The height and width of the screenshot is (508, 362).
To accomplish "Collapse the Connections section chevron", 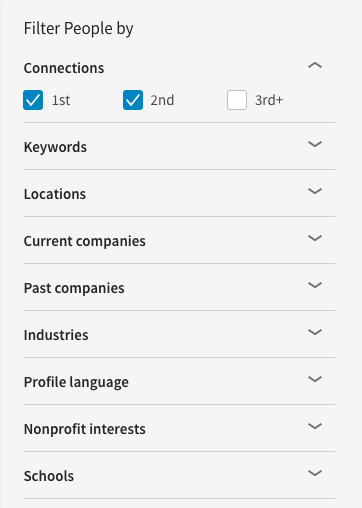I will click(315, 65).
